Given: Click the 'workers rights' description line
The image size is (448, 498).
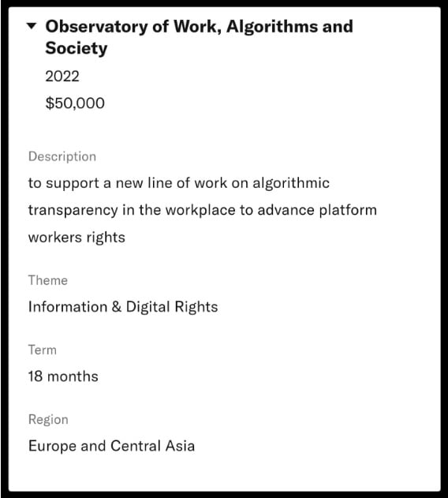Looking at the screenshot, I should 77,238.
